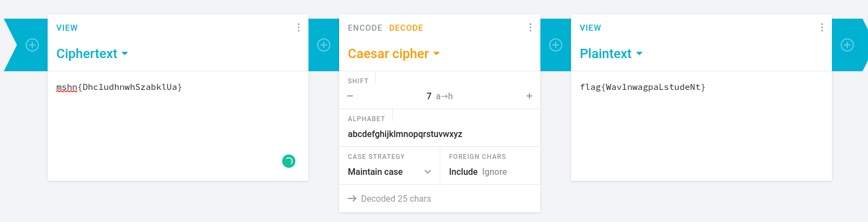
Task: Decrease the shift value with minus
Action: 350,96
